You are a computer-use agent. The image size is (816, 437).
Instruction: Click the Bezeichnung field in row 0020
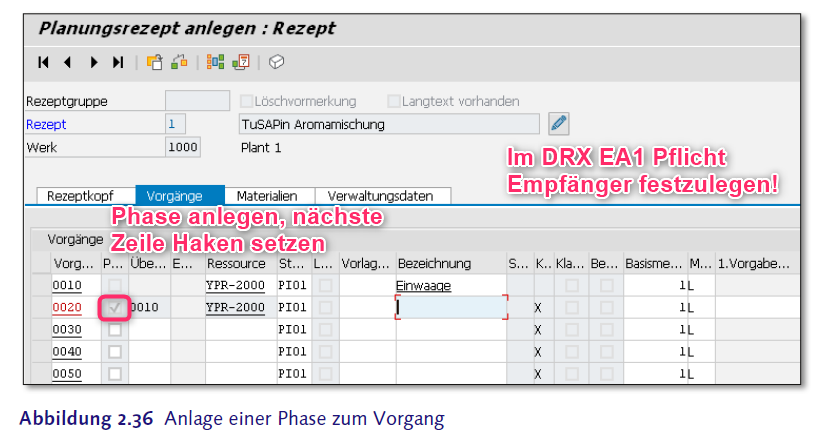pos(450,307)
